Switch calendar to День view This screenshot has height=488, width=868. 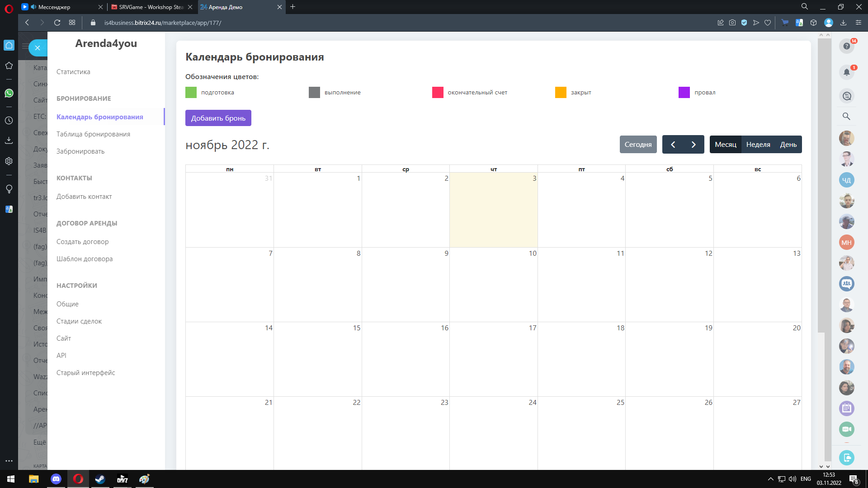click(x=788, y=145)
